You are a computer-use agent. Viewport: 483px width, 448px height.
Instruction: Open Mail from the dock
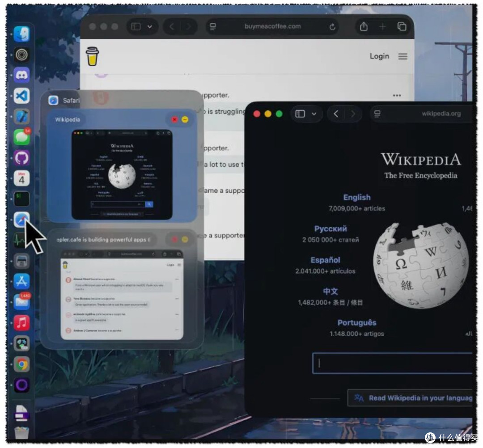pyautogui.click(x=21, y=302)
